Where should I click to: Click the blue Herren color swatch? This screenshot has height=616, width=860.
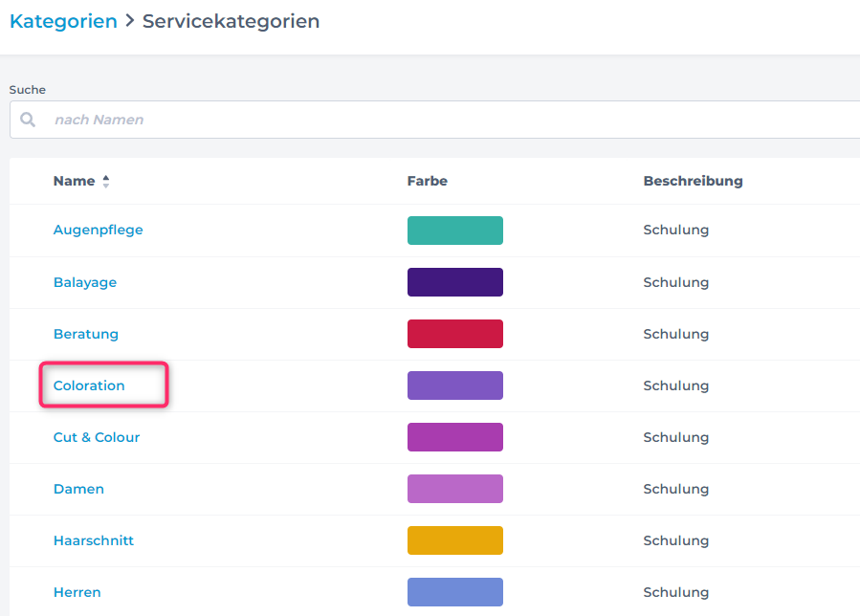[x=454, y=592]
